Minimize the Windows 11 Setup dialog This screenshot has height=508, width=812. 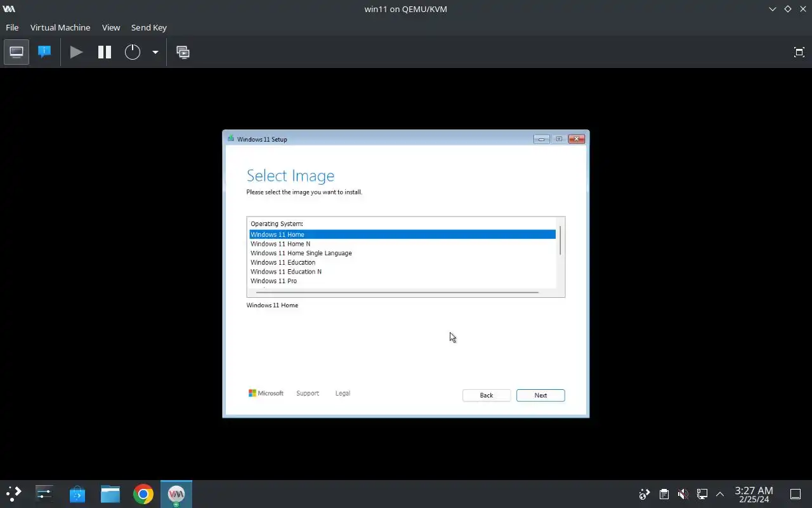(x=541, y=139)
